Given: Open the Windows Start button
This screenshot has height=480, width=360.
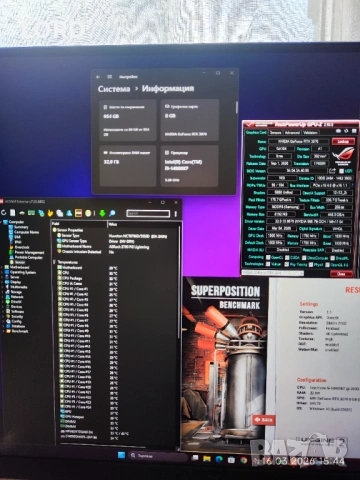Looking at the screenshot, I should [121, 455].
